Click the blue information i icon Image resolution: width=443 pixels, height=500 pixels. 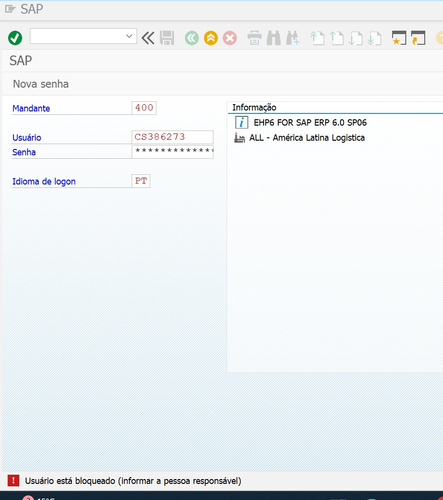pos(242,122)
